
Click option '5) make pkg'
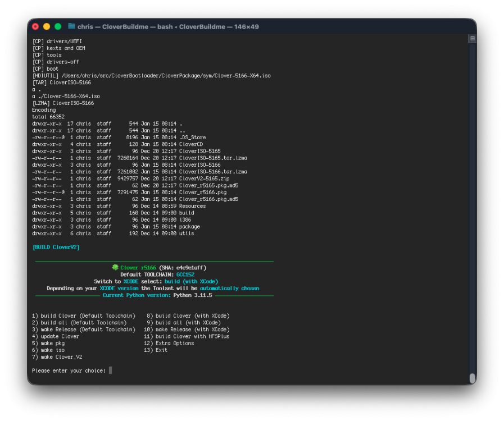tap(48, 344)
